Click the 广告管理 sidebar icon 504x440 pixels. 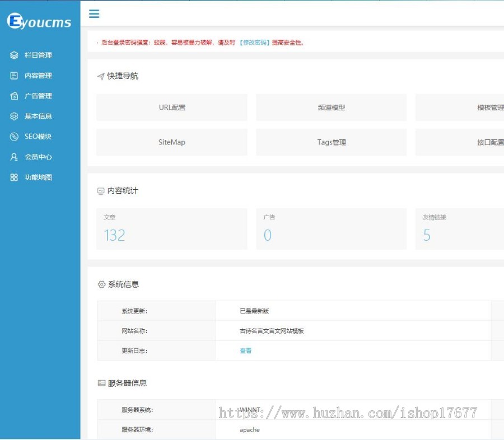(14, 96)
